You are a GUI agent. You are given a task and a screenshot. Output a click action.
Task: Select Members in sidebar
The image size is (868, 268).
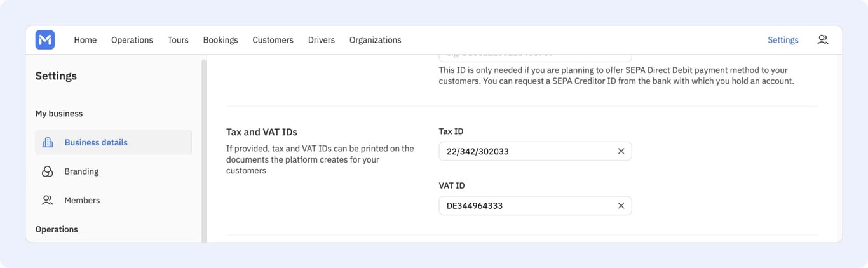[114, 200]
